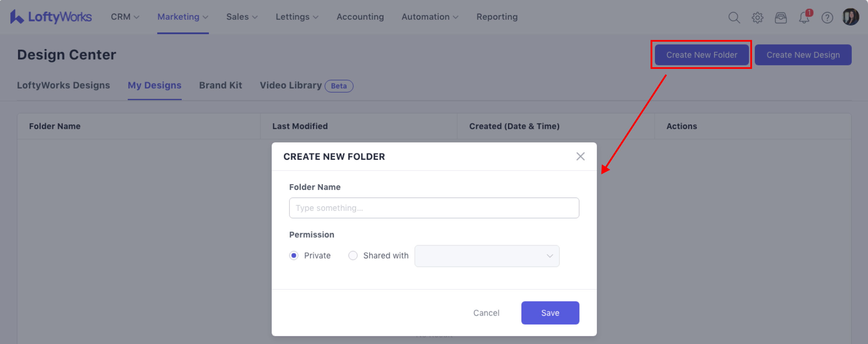868x344 pixels.
Task: Close the Create New Folder dialog
Action: click(580, 157)
